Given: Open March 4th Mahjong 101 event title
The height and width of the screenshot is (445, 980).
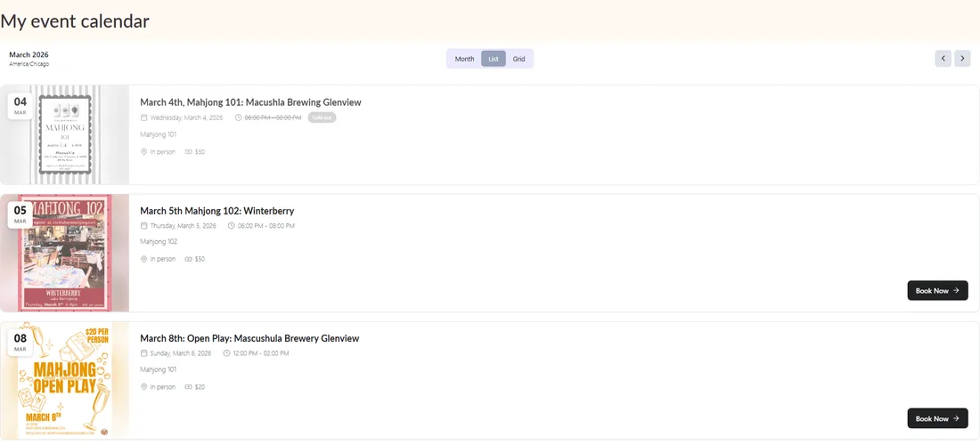Looking at the screenshot, I should tap(250, 102).
